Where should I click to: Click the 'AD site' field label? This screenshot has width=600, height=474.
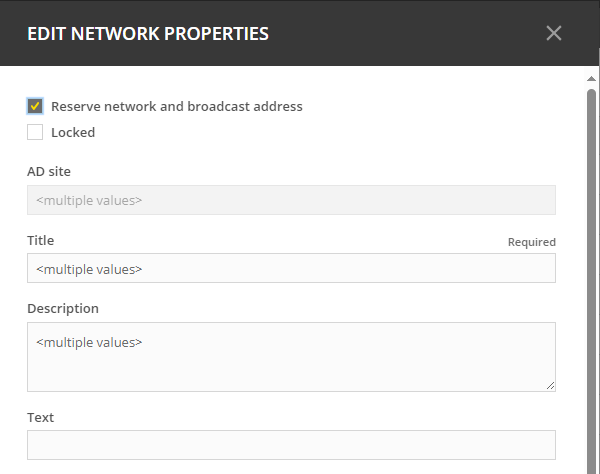(49, 172)
